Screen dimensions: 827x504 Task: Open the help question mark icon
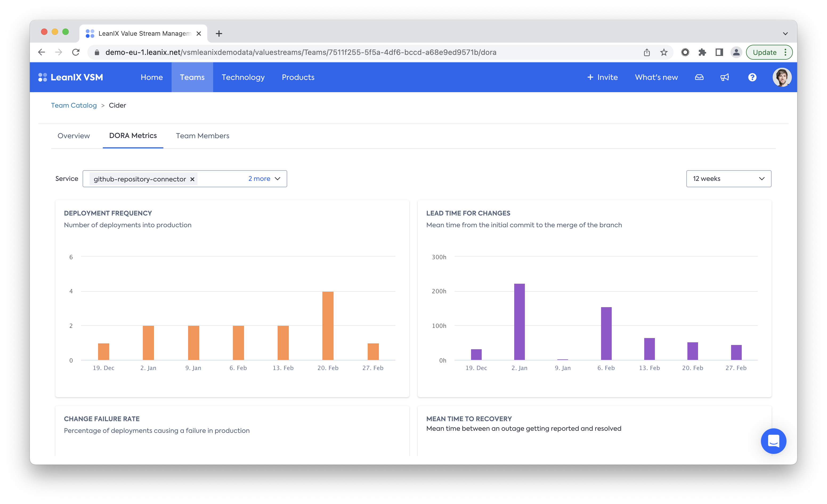[x=752, y=78]
